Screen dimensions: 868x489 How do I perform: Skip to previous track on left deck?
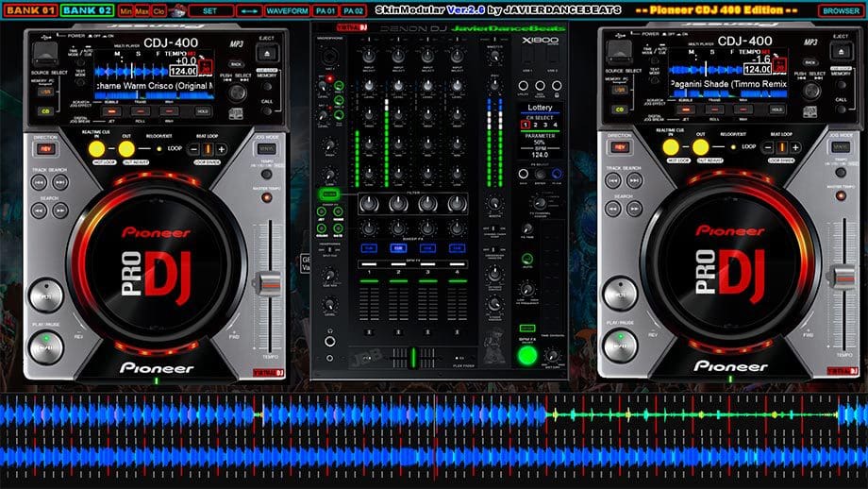click(39, 181)
